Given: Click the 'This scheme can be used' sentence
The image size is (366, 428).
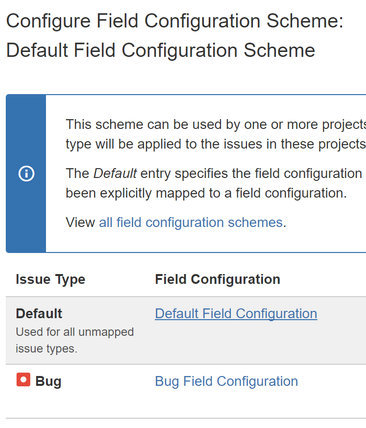Looking at the screenshot, I should (x=216, y=124).
